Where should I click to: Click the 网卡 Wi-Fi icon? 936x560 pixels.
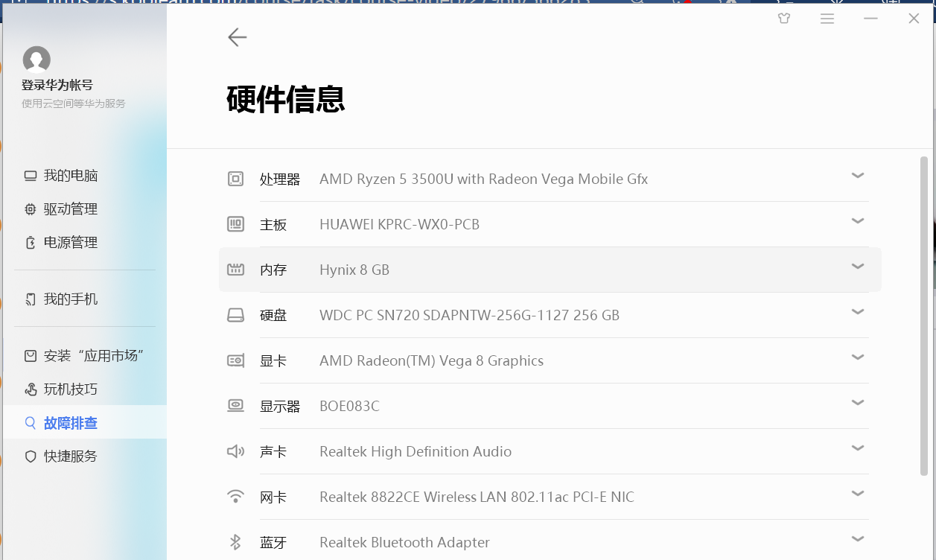click(235, 497)
